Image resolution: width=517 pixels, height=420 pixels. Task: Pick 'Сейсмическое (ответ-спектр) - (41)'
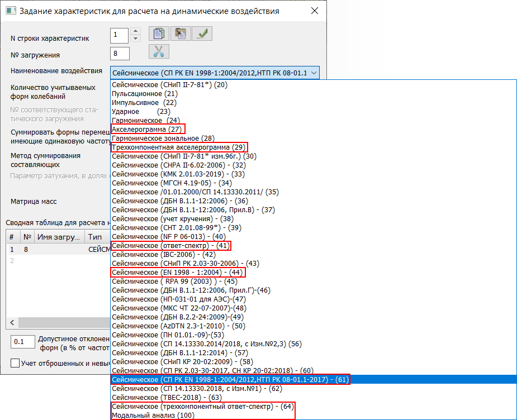[171, 245]
